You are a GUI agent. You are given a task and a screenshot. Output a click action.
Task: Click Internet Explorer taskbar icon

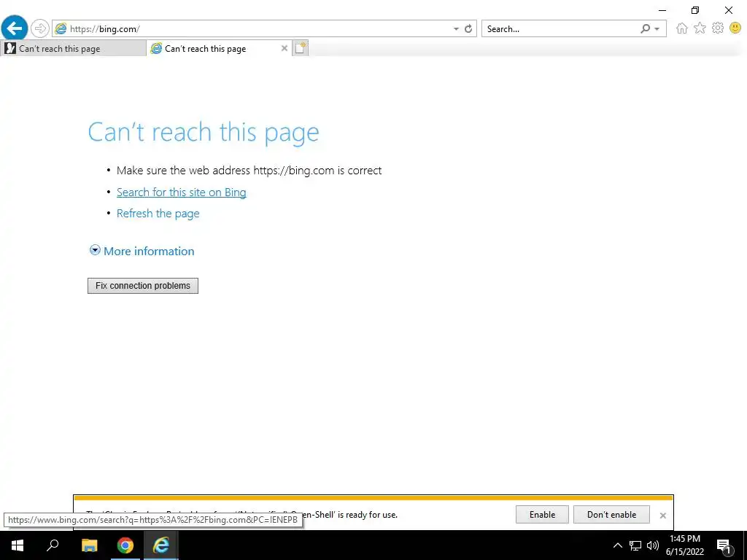[x=161, y=545]
